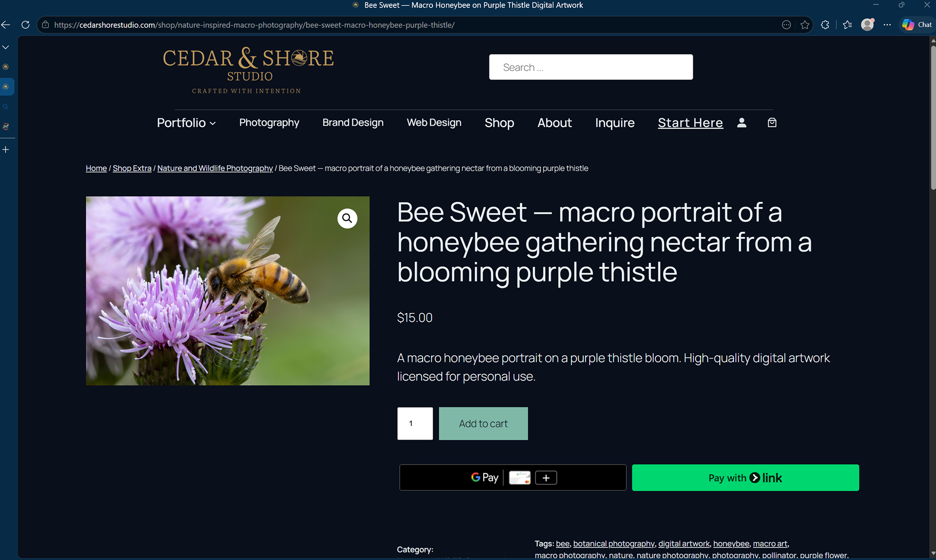The height and width of the screenshot is (560, 936).
Task: Open the browser extensions puzzle icon
Action: click(x=825, y=25)
